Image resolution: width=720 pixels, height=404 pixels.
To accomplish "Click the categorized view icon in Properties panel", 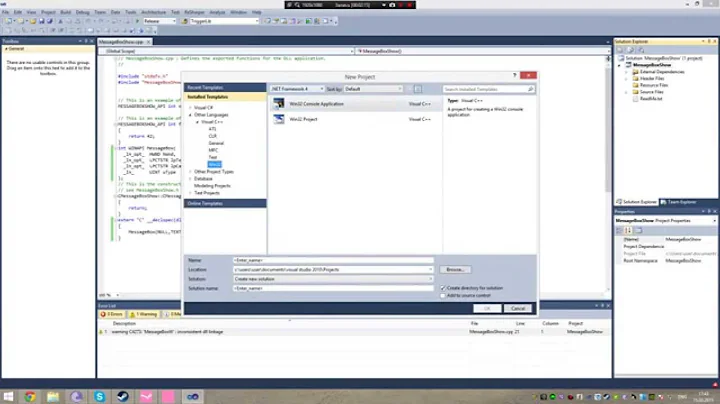I will click(x=619, y=230).
